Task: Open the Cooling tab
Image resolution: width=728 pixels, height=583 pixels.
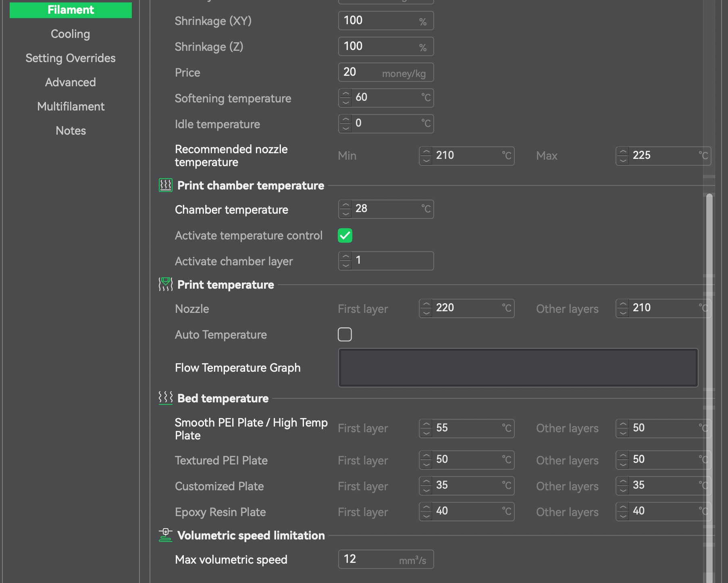Action: pyautogui.click(x=71, y=34)
